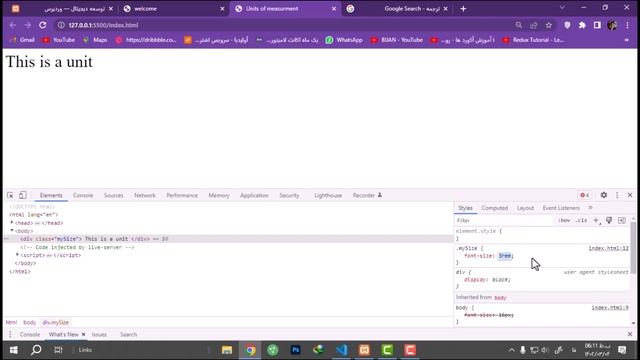Toggle the .cls class editor
This screenshot has height=360, width=640.
[582, 220]
